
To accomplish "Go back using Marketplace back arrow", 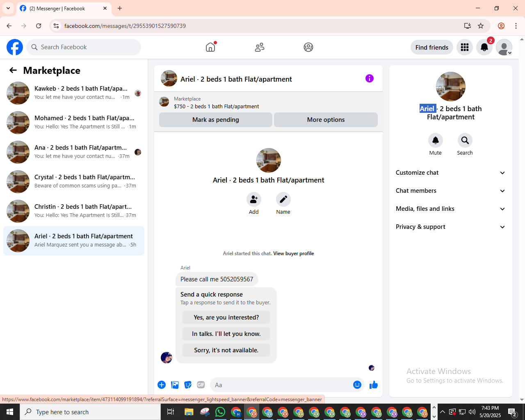I will [x=13, y=70].
